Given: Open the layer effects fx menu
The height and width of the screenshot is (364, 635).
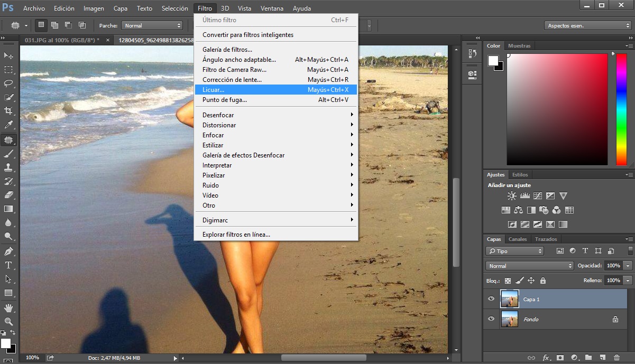Looking at the screenshot, I should click(546, 358).
